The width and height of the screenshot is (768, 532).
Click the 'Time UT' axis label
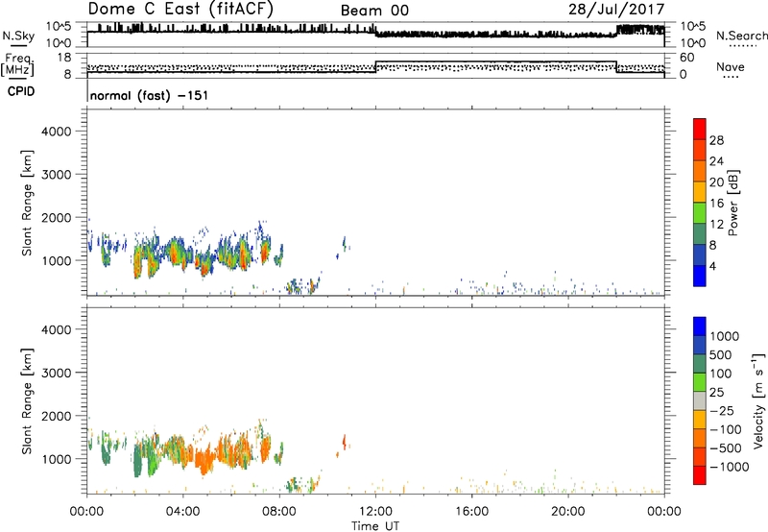click(x=375, y=526)
